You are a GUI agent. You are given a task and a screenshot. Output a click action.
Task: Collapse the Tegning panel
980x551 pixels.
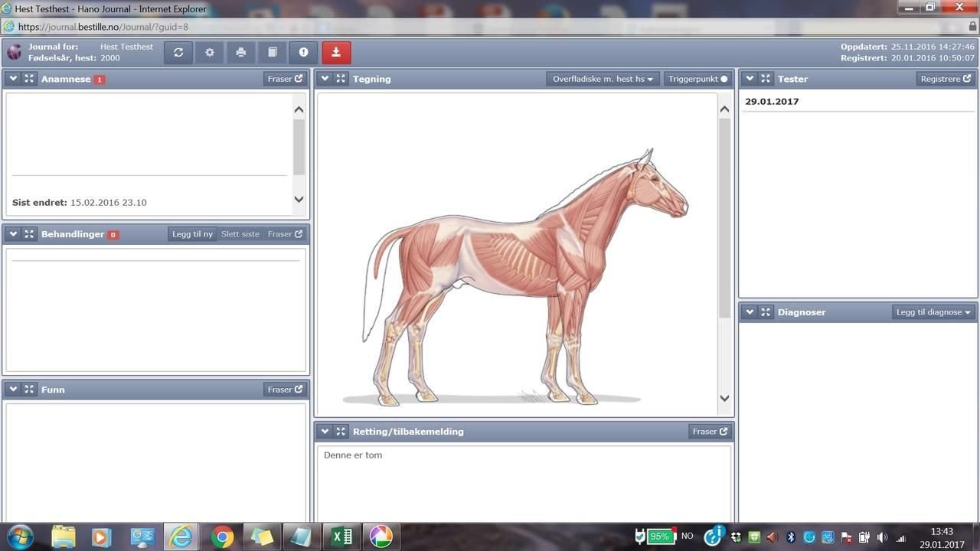pos(325,79)
